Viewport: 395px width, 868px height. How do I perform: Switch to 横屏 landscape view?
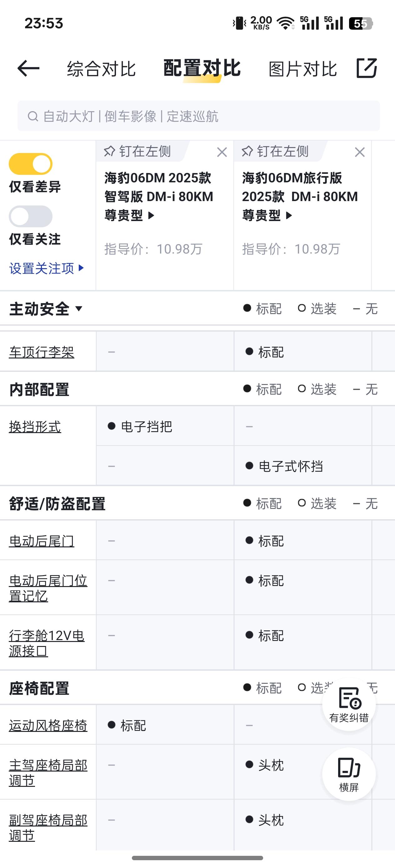click(x=349, y=774)
